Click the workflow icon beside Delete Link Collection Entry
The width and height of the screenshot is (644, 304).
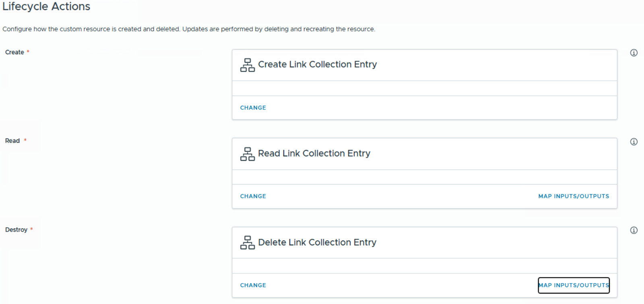(x=247, y=242)
